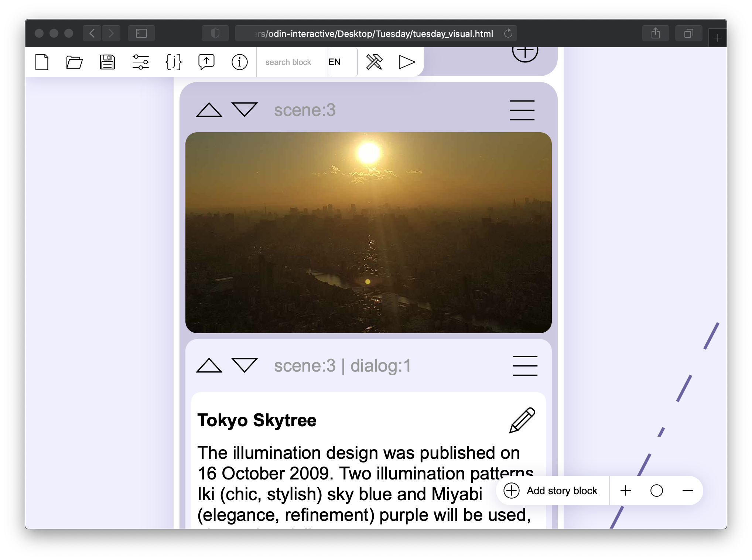Click the search block field

point(292,62)
